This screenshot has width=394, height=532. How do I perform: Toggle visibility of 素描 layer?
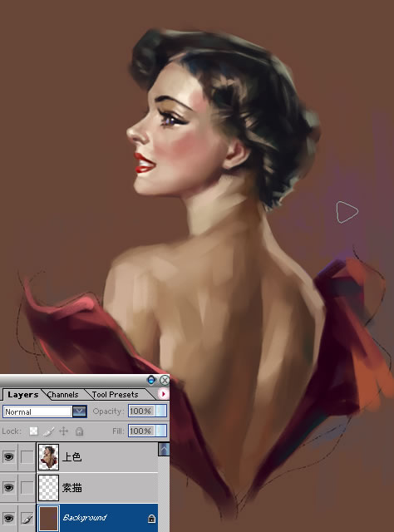pos(8,488)
